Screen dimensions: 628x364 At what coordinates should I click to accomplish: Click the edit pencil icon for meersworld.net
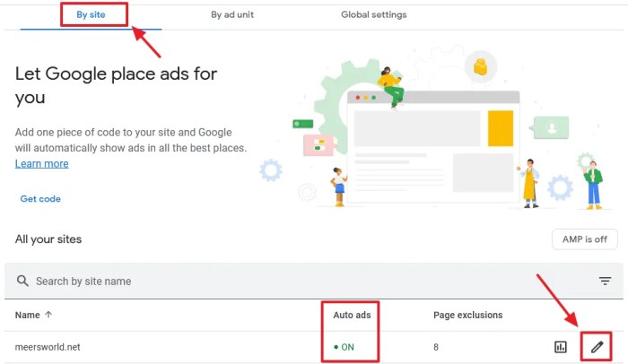point(597,347)
